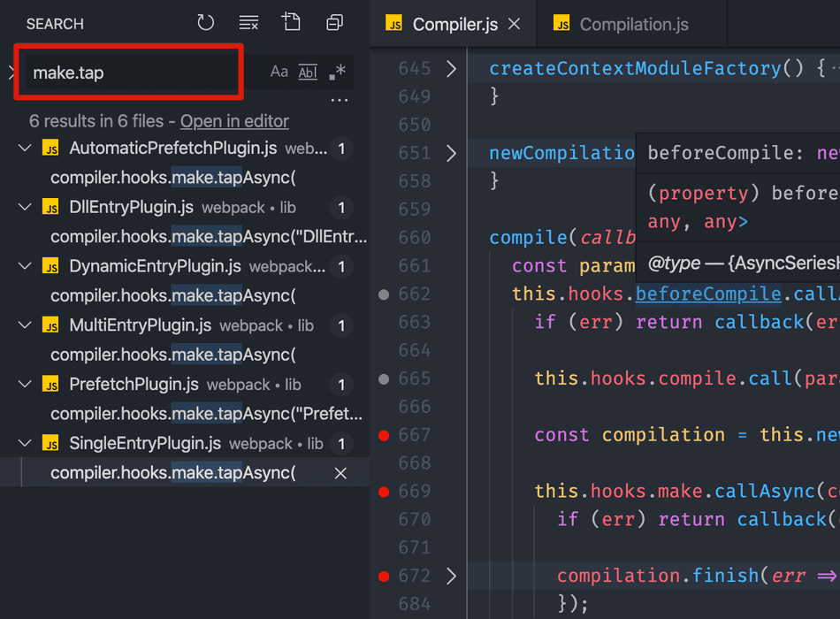The image size is (840, 619).
Task: Collapse DllEntryPlugin.js results chevron
Action: click(25, 207)
